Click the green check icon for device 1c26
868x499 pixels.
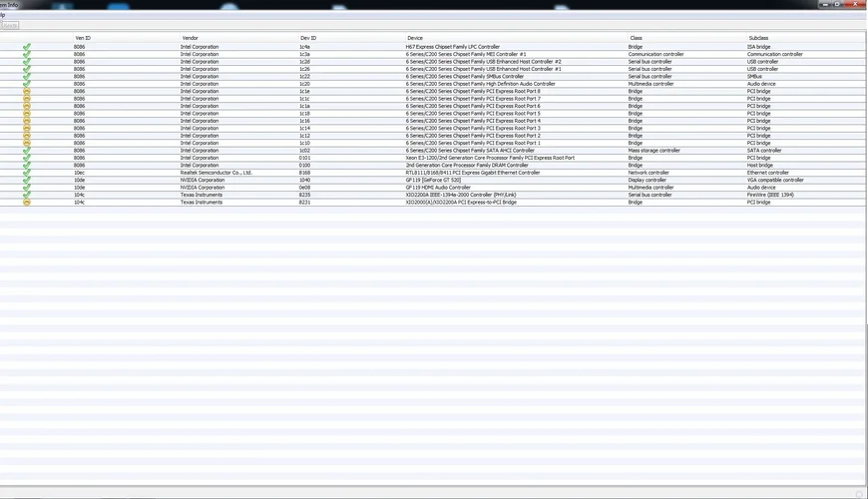coord(27,69)
